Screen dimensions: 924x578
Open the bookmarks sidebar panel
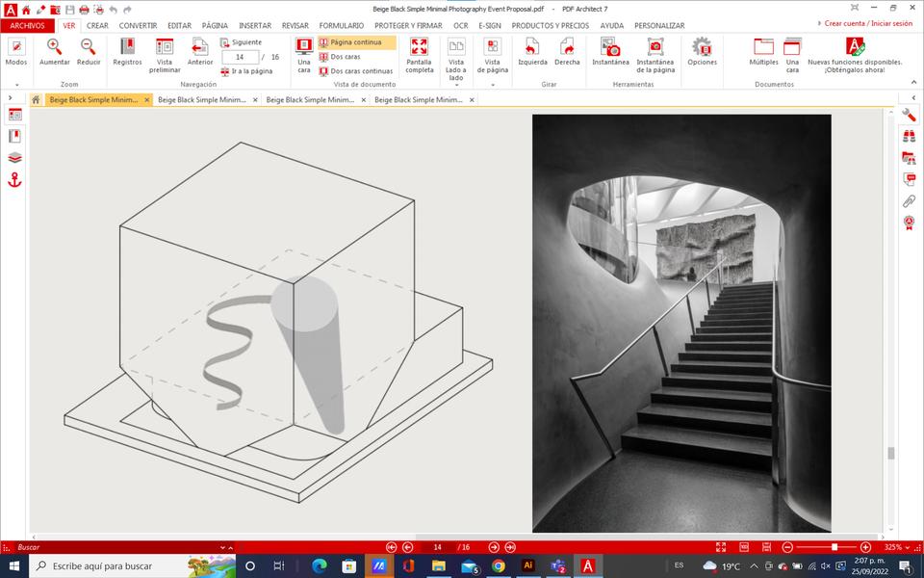(x=14, y=136)
